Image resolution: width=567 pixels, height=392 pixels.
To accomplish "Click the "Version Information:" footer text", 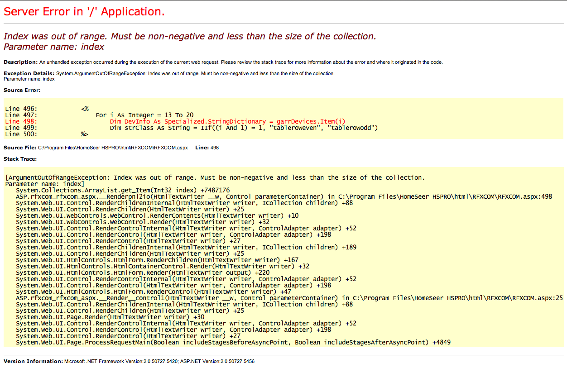I will tap(129, 361).
